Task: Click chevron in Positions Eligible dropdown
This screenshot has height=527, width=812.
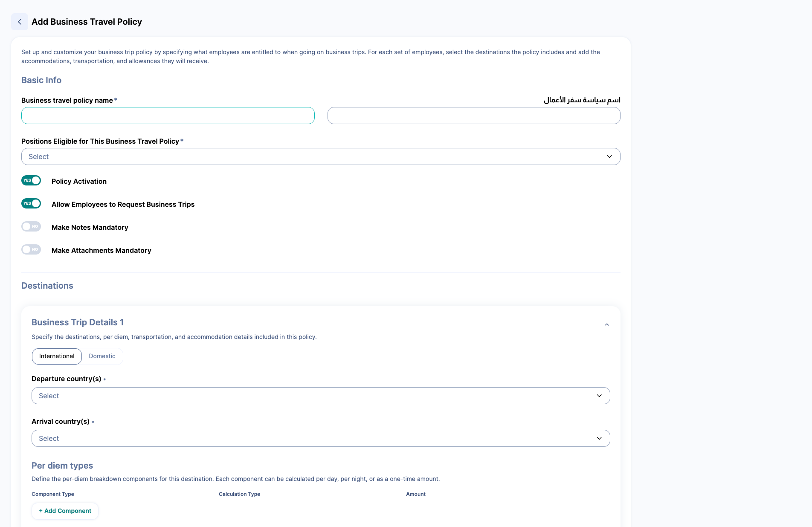Action: click(609, 156)
